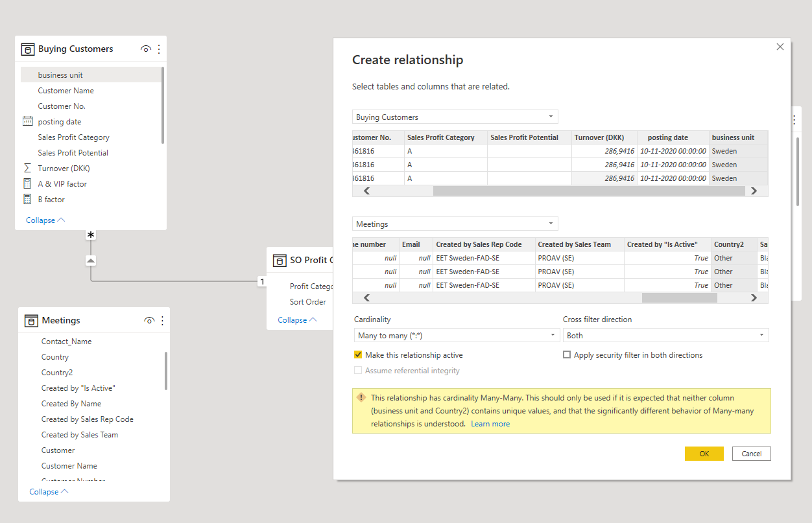
Task: Open the Learn more link
Action: click(x=490, y=424)
